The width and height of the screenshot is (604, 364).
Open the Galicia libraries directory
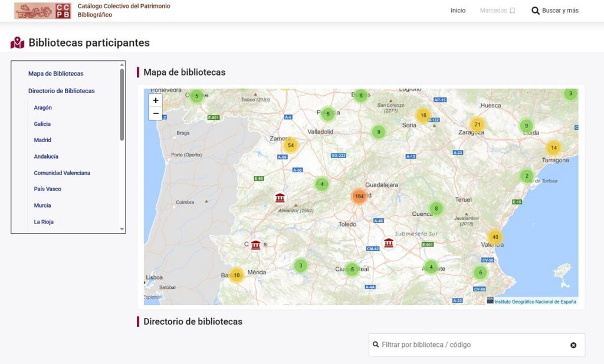pos(42,124)
